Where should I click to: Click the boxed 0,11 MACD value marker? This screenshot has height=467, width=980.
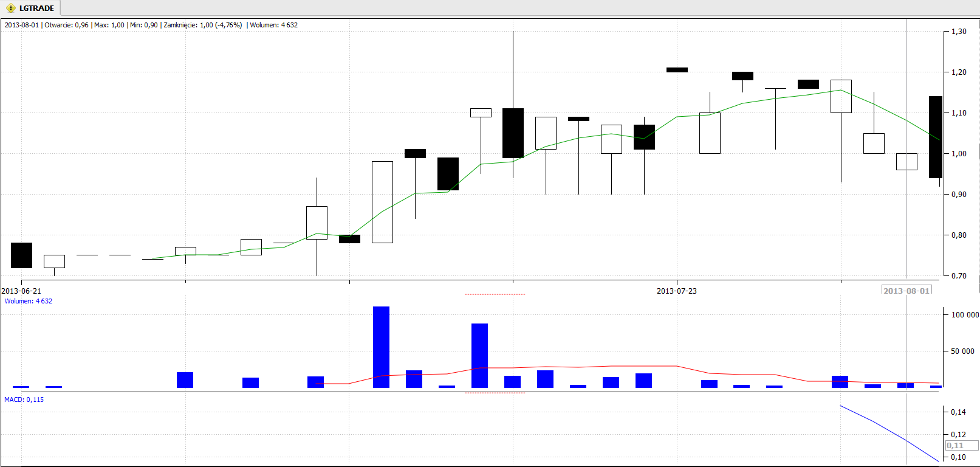(x=956, y=446)
